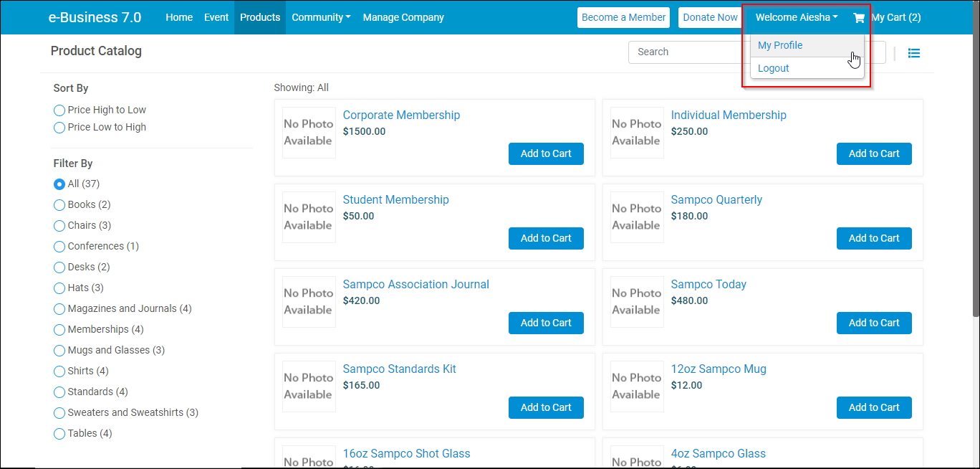Viewport: 980px width, 469px height.
Task: Add Corporate Membership to cart
Action: [x=546, y=153]
